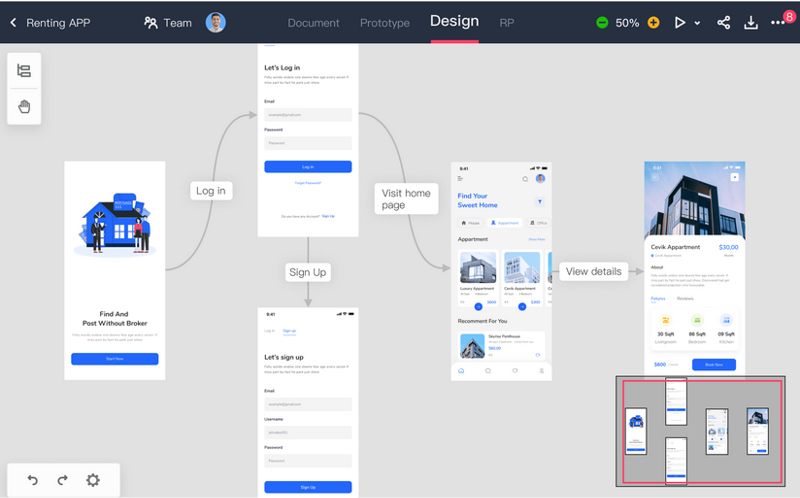Click the Email field on login screen

(x=308, y=115)
